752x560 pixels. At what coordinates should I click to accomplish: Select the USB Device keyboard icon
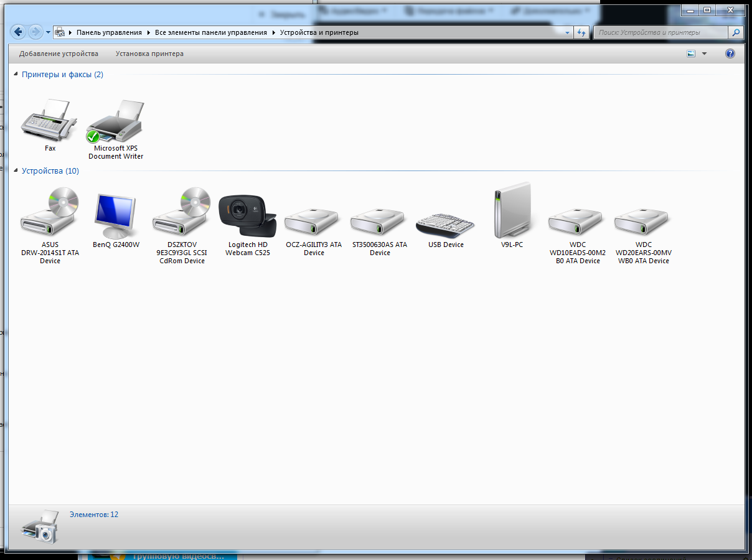446,225
